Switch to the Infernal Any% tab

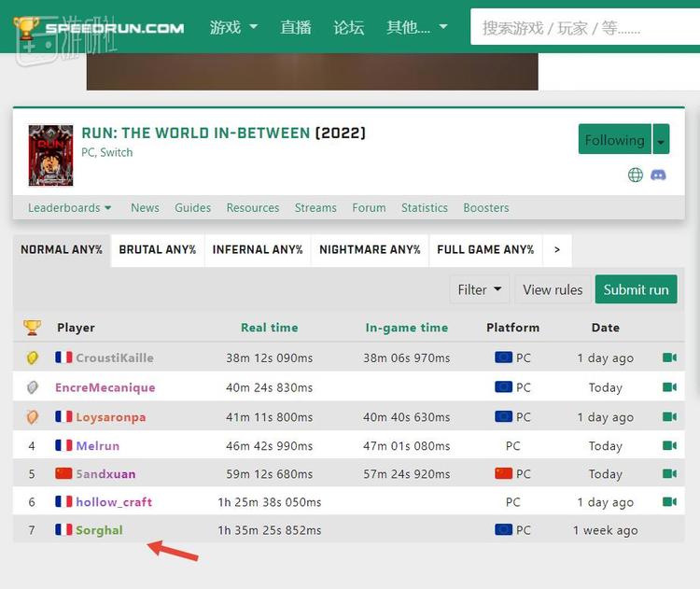(258, 250)
